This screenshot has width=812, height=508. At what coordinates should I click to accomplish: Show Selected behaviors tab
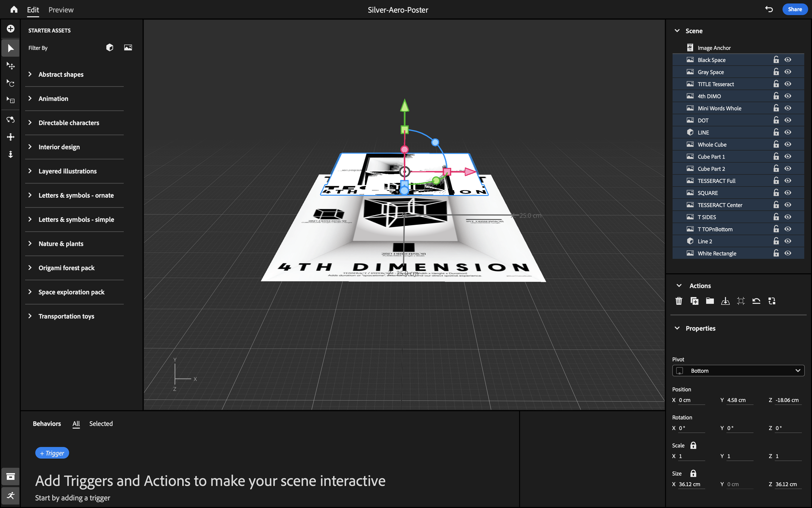point(101,424)
